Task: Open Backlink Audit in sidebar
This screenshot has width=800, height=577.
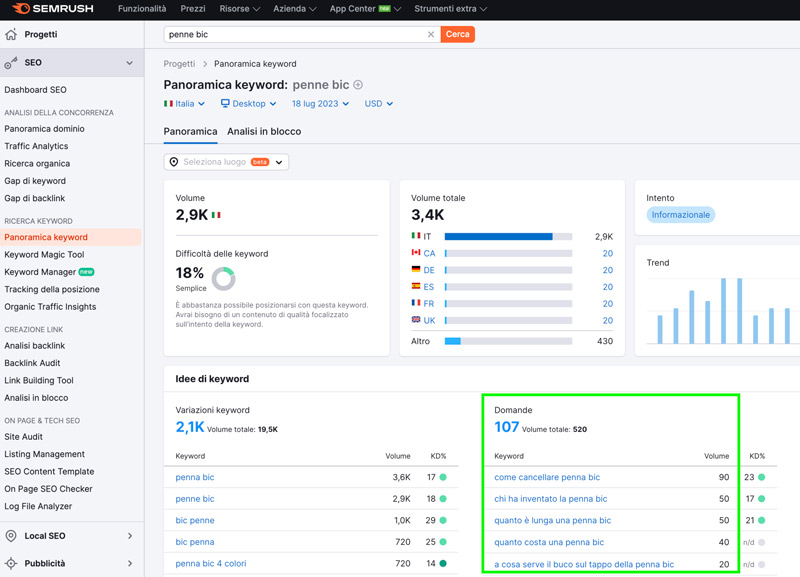Action: click(x=32, y=363)
